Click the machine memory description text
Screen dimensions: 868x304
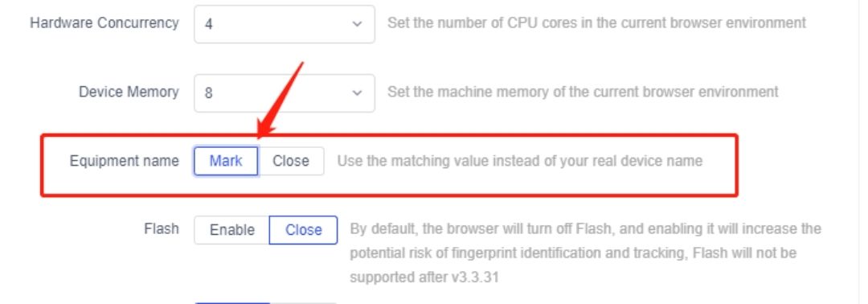click(x=583, y=92)
